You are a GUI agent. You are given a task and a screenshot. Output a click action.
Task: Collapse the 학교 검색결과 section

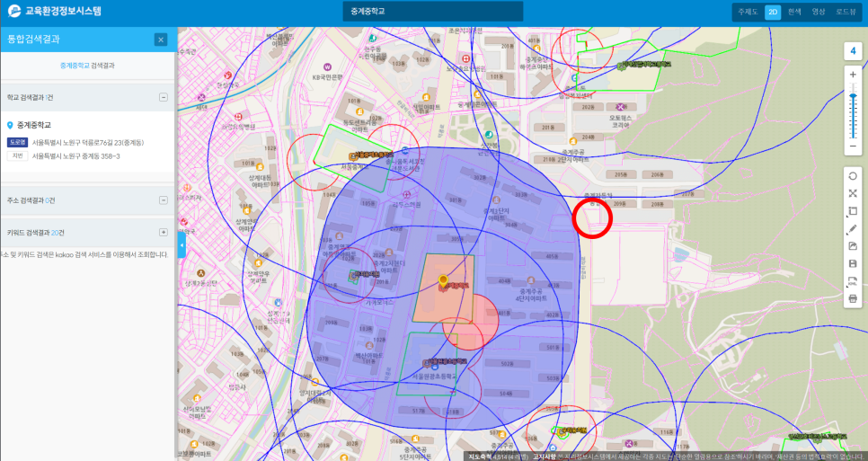click(x=164, y=97)
